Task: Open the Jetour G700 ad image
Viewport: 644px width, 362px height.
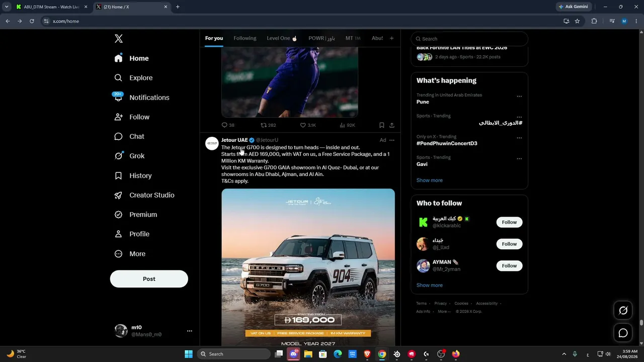Action: [308, 267]
